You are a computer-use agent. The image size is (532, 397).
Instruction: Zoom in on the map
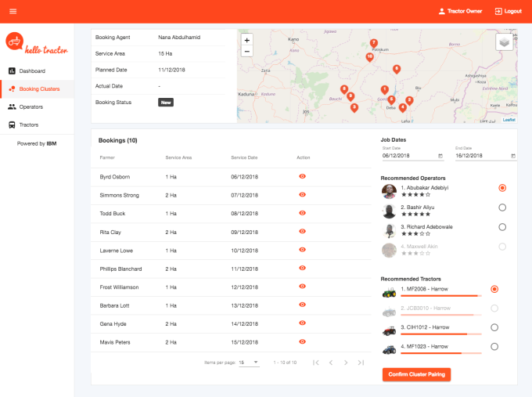[247, 39]
